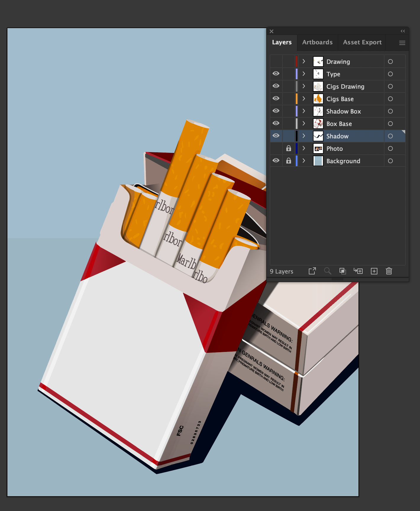
Task: Click the Background layer thumbnail
Action: point(318,161)
